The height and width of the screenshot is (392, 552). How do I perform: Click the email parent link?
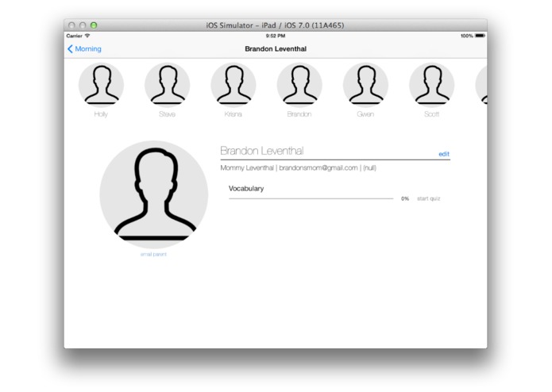[153, 254]
